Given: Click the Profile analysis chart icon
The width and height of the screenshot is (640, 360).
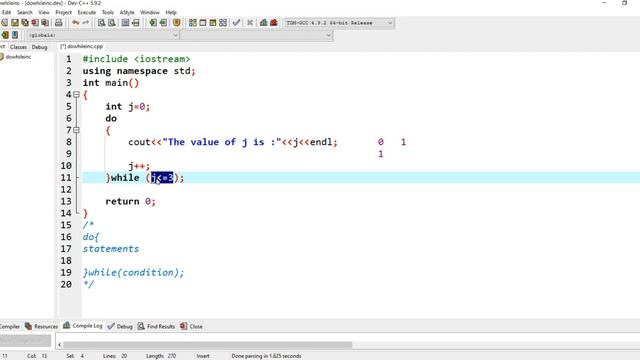Looking at the screenshot, I should (x=264, y=23).
